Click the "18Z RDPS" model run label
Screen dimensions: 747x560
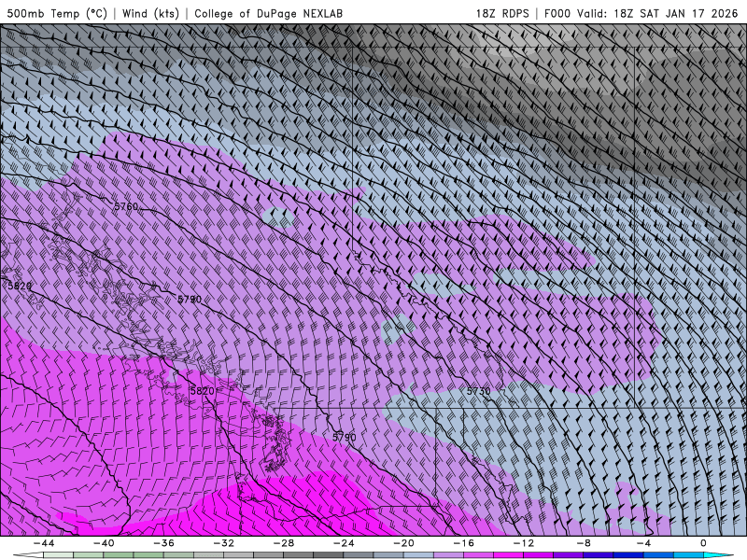click(502, 13)
